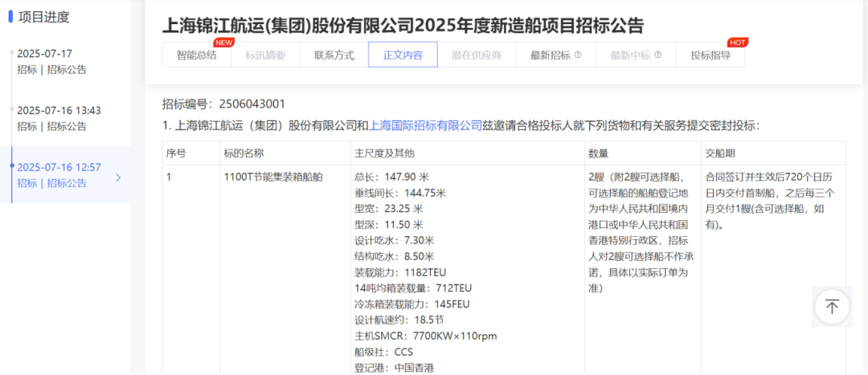Click the back-to-top arrow button
This screenshot has height=375, width=868.
coord(832,307)
